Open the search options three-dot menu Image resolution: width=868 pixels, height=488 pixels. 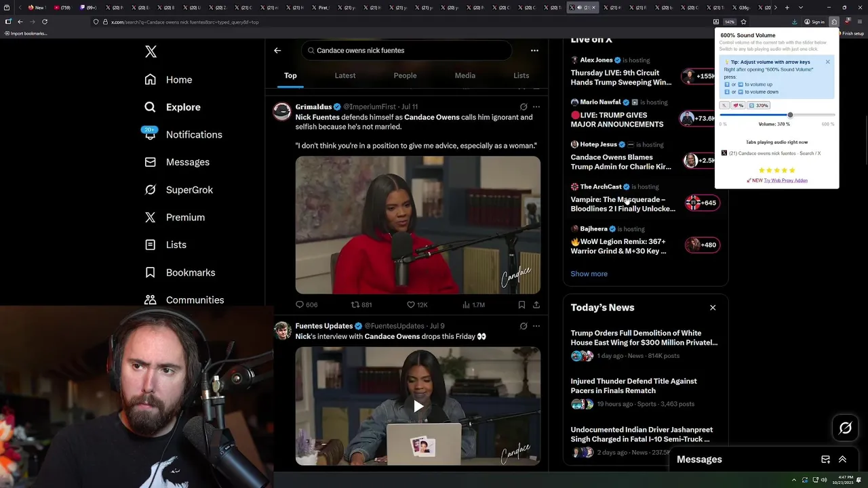point(534,50)
